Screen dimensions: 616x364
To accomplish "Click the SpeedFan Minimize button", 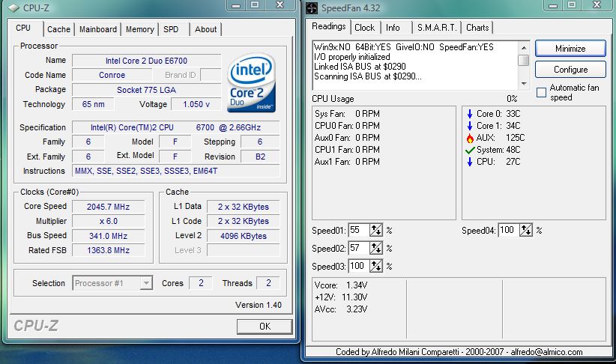I will click(x=570, y=49).
